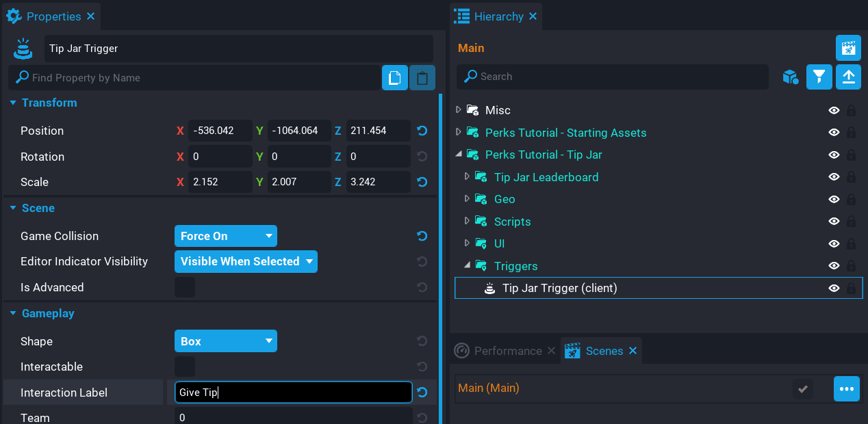Image resolution: width=868 pixels, height=424 pixels.
Task: Collapse the Transform section
Action: point(12,103)
